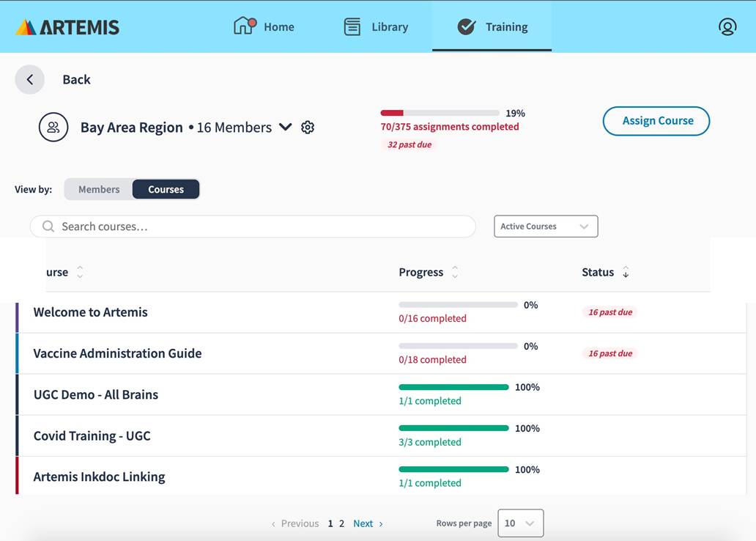Click the Artemis logo
This screenshot has width=756, height=541.
pyautogui.click(x=67, y=27)
